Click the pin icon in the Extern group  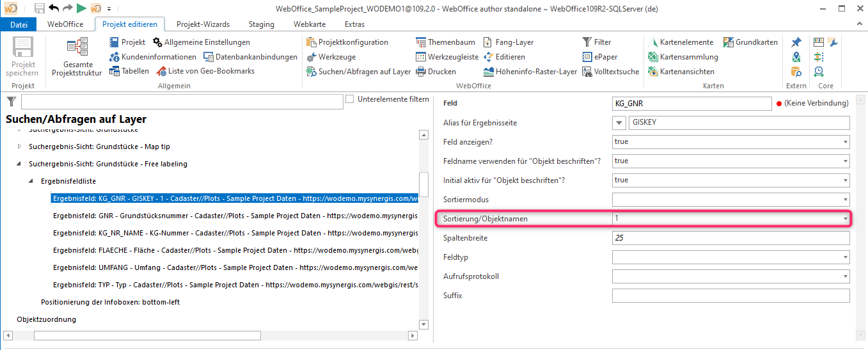point(796,42)
